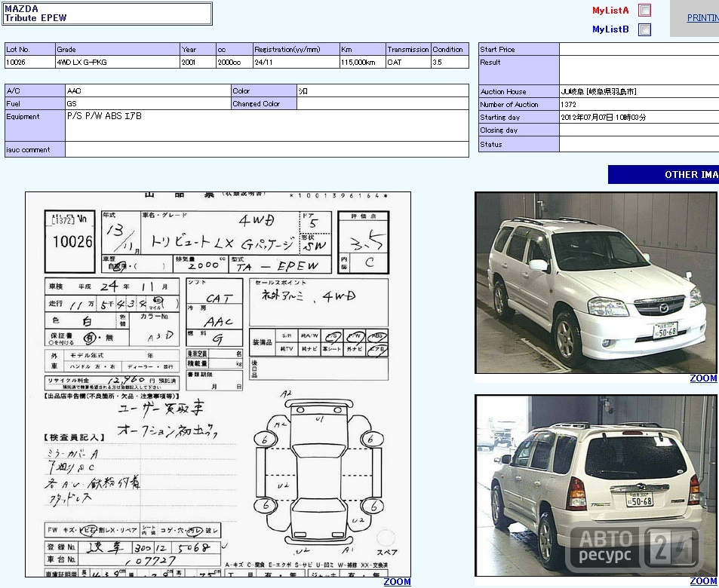
Task: Select equipment value P/S P/W ABS
Action: (104, 116)
